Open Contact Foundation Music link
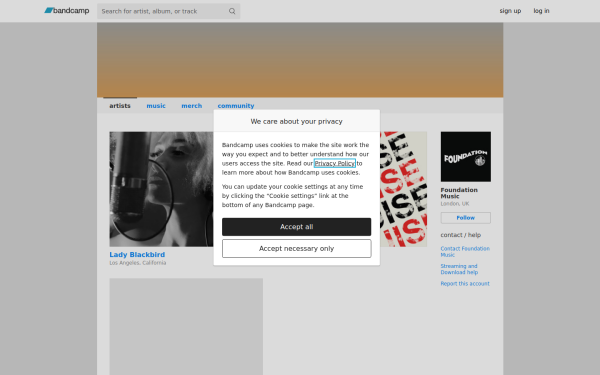Viewport: 600px width, 375px height. (465, 251)
